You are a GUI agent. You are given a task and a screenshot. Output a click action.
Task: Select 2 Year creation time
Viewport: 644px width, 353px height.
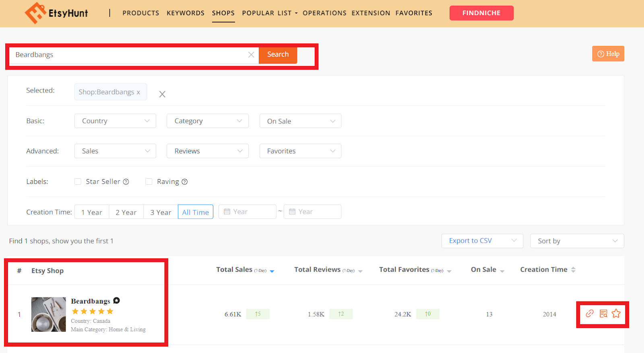pyautogui.click(x=126, y=212)
